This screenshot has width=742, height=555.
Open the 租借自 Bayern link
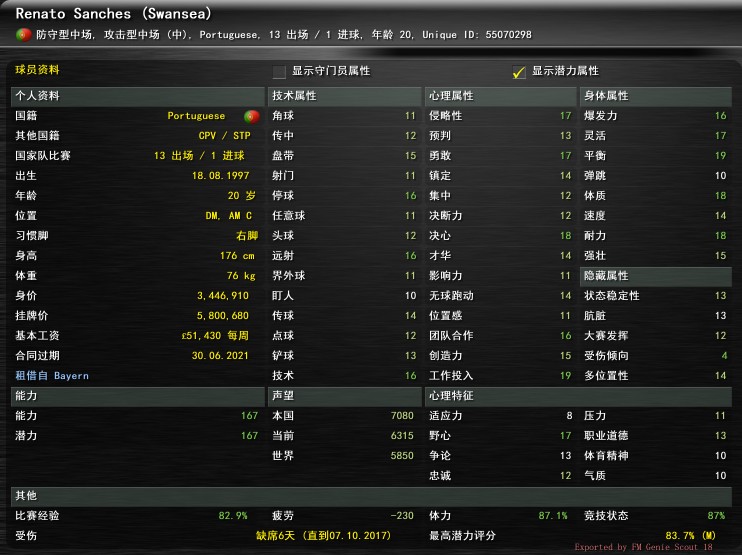point(52,376)
